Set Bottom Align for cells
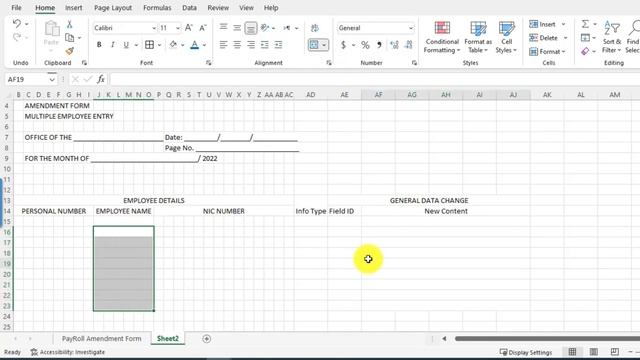The height and width of the screenshot is (360, 640). coord(251,28)
